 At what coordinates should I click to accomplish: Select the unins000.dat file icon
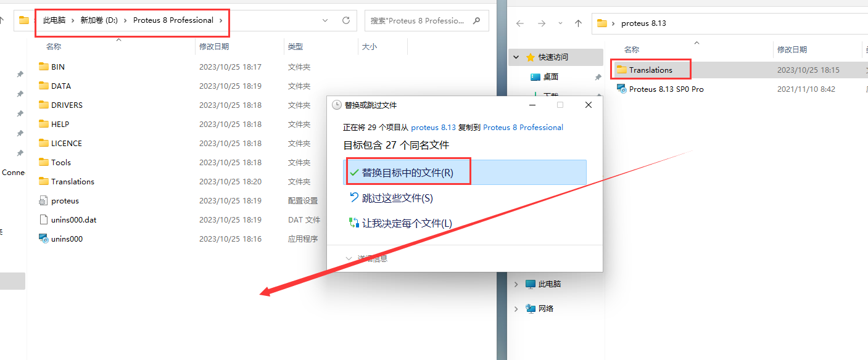43,219
